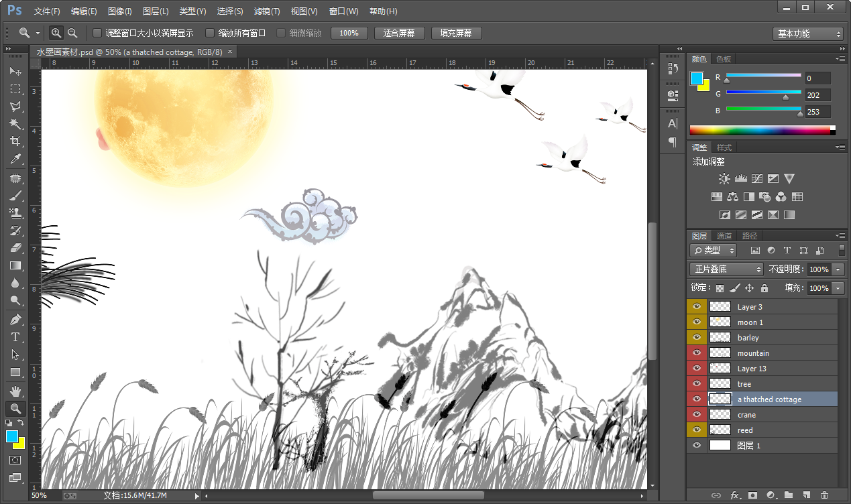Screen dimensions: 851x504
Task: Click the 适合屏幕 button
Action: tap(399, 33)
